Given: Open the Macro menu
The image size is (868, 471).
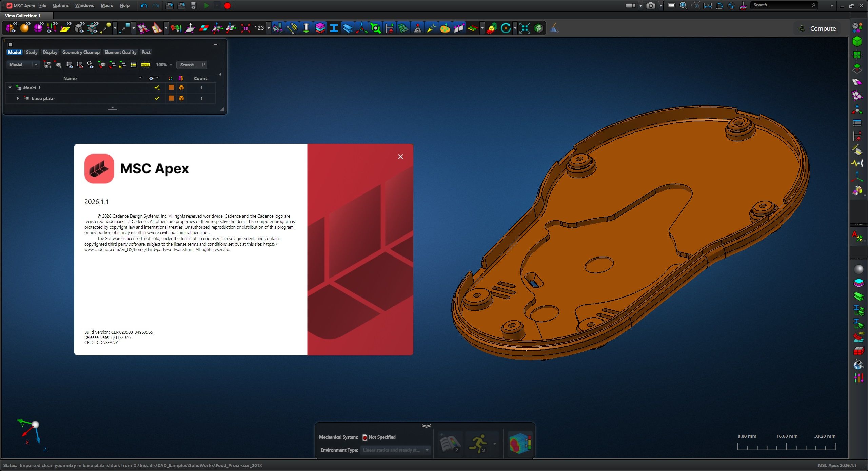Looking at the screenshot, I should (107, 6).
